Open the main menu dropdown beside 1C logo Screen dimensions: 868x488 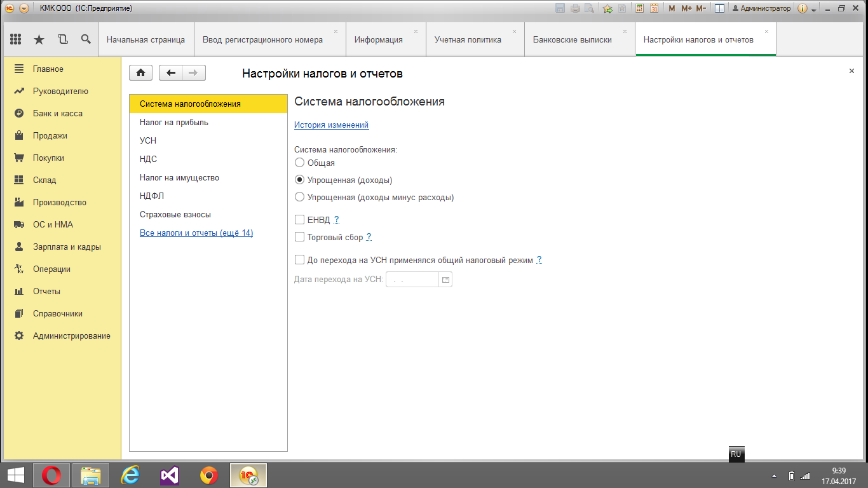pos(24,8)
